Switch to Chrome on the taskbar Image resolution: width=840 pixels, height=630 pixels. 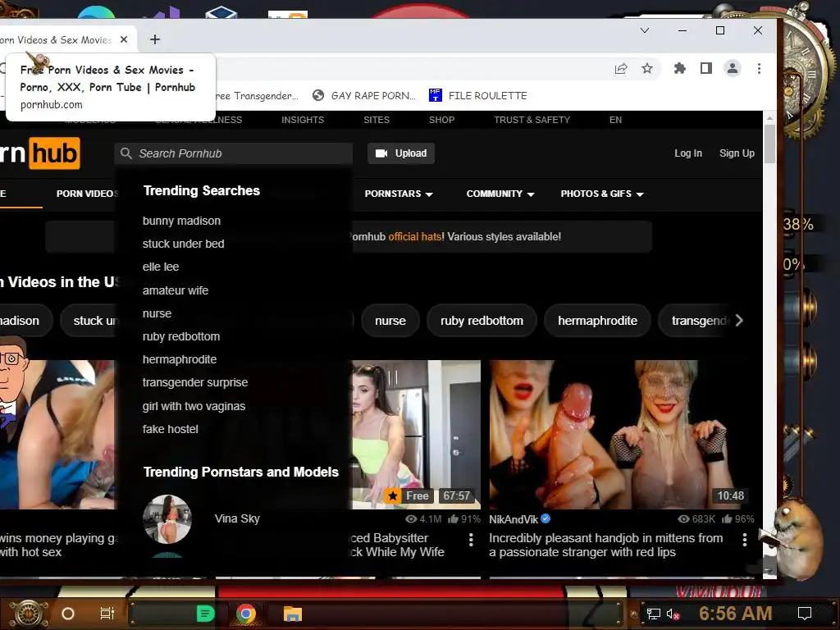coord(246,614)
